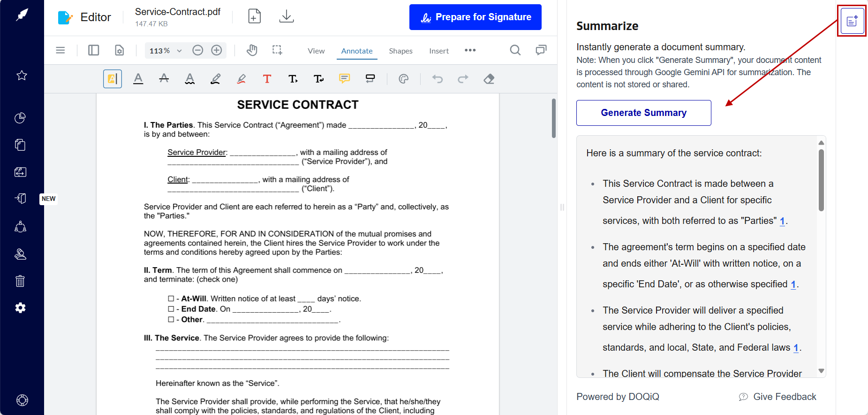Click the Service-Contract.pdf filename

pyautogui.click(x=178, y=12)
